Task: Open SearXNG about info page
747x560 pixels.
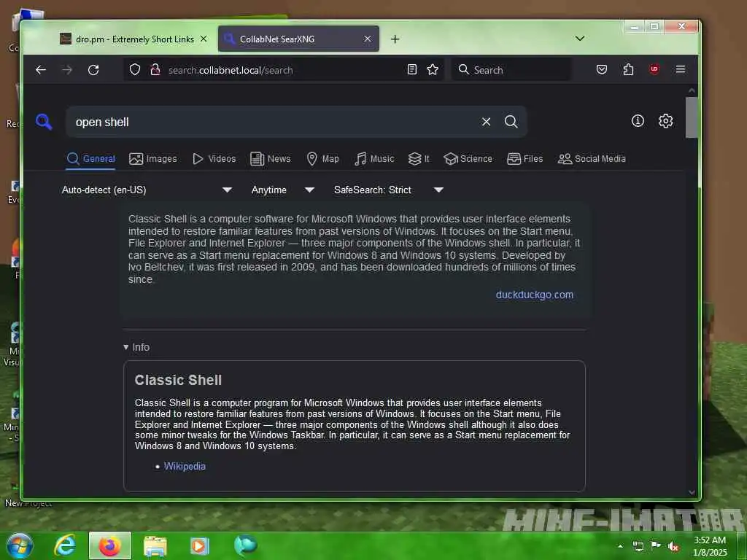Action: click(x=638, y=121)
